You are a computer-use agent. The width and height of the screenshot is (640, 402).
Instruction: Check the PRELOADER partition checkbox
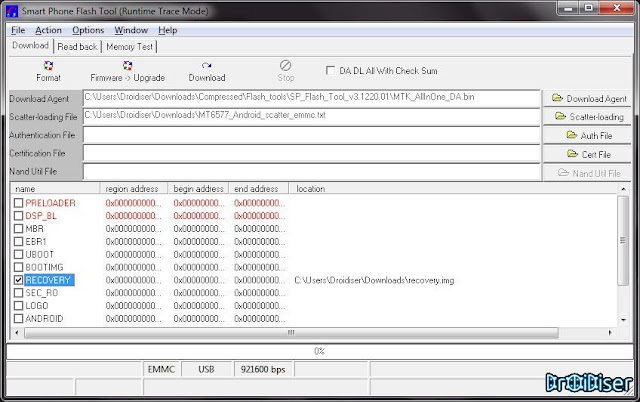[18, 203]
